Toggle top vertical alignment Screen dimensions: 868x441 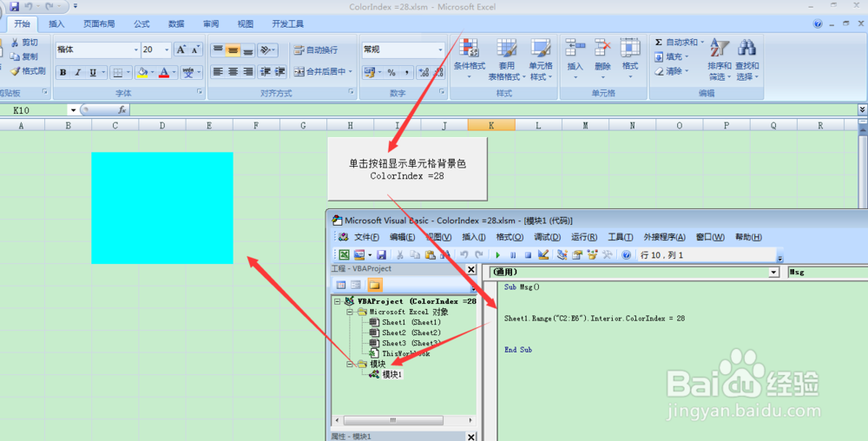(218, 49)
